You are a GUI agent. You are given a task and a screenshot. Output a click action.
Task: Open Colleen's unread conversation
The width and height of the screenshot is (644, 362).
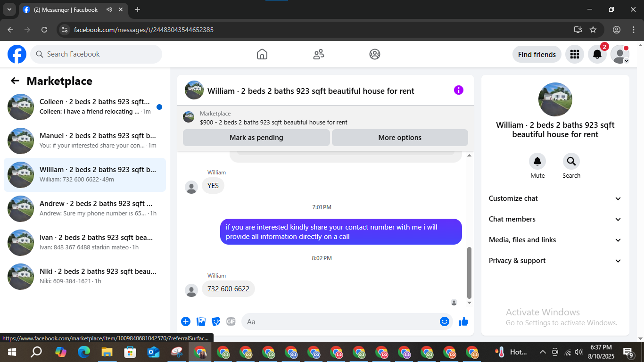[x=85, y=107]
